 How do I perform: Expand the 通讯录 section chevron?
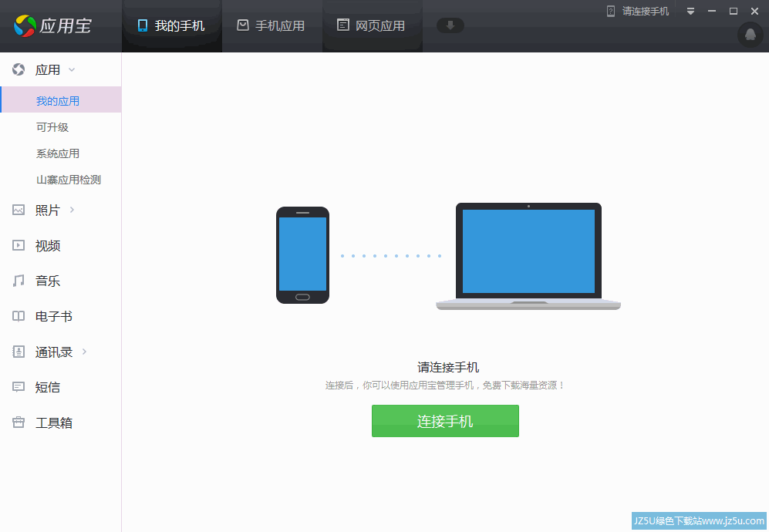[x=84, y=352]
